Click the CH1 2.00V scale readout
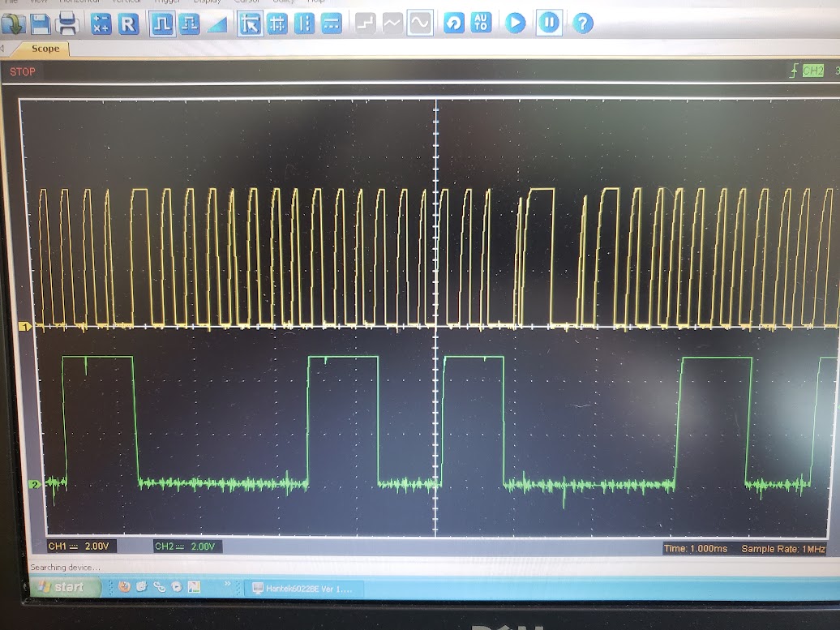Viewport: 840px width, 630px height. pyautogui.click(x=79, y=546)
